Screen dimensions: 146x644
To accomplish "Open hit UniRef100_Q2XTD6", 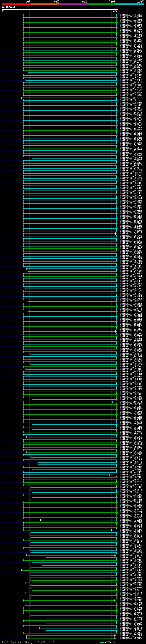I will pyautogui.click(x=131, y=20).
